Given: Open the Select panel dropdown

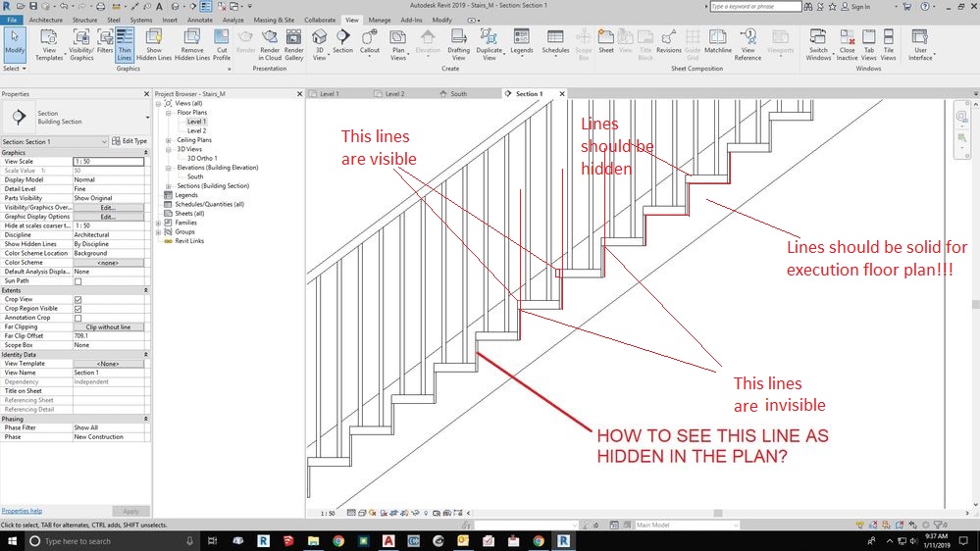Looking at the screenshot, I should pos(14,69).
